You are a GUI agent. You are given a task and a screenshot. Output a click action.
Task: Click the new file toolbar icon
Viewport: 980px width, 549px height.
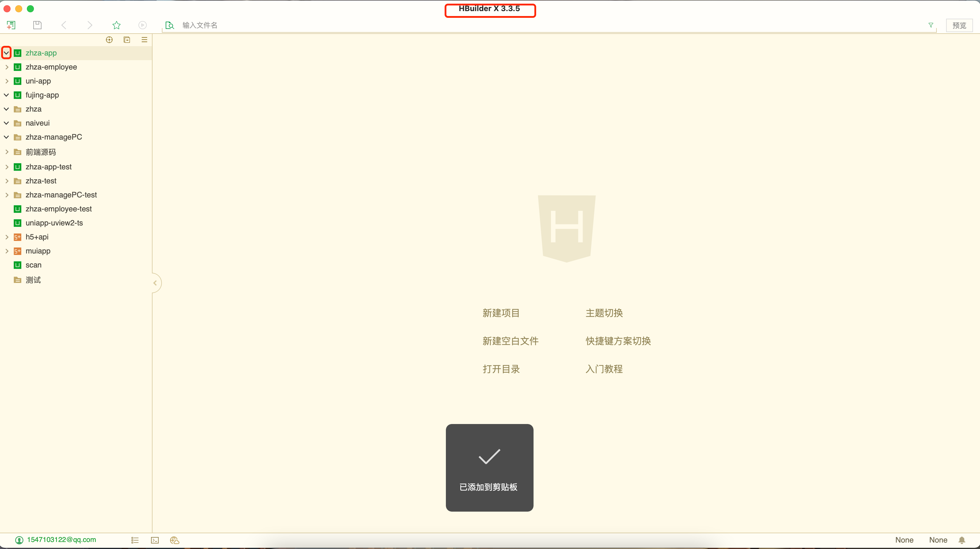click(11, 25)
